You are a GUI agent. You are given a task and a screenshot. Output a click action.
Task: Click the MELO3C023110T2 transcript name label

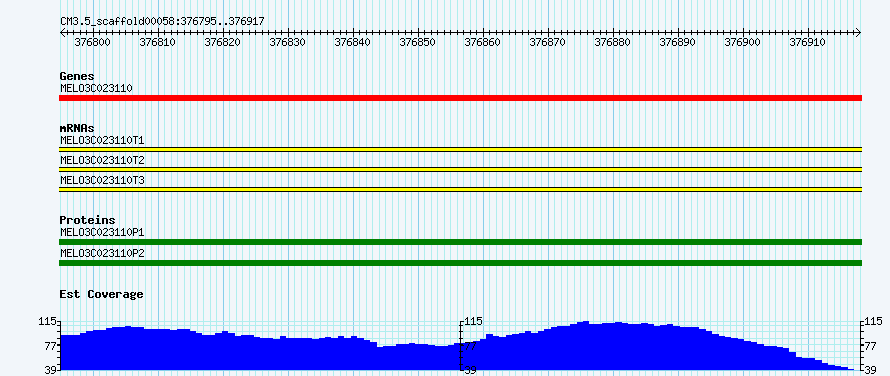pyautogui.click(x=102, y=160)
